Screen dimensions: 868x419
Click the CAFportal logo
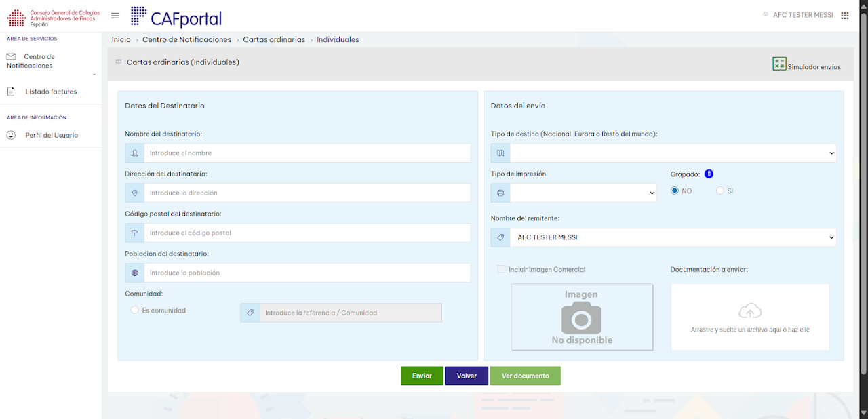coord(176,17)
